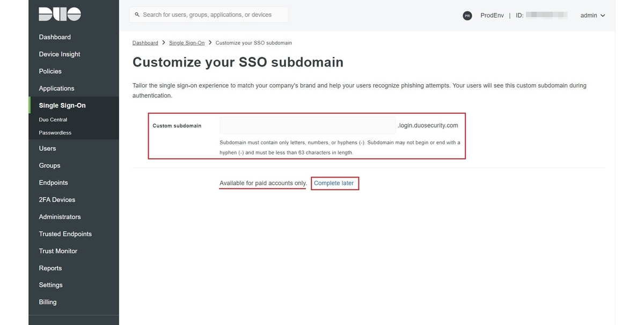Open Billing page from sidebar

coord(48,302)
